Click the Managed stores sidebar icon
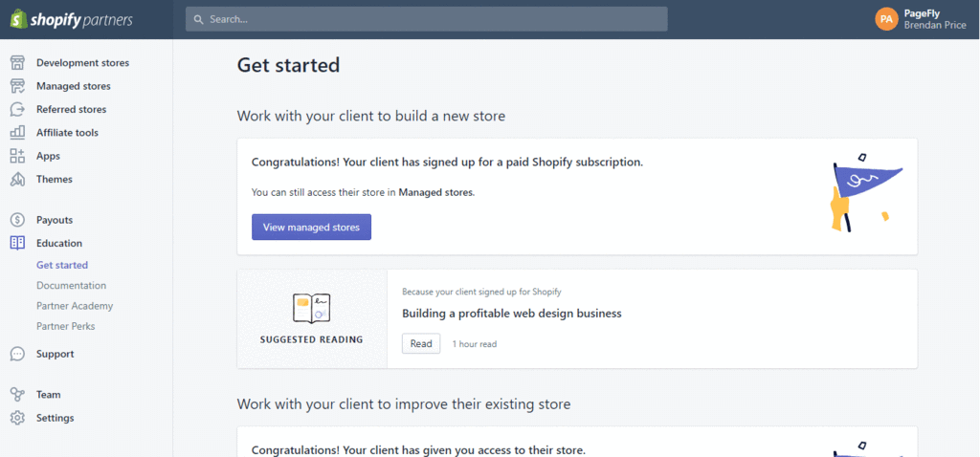 point(17,86)
